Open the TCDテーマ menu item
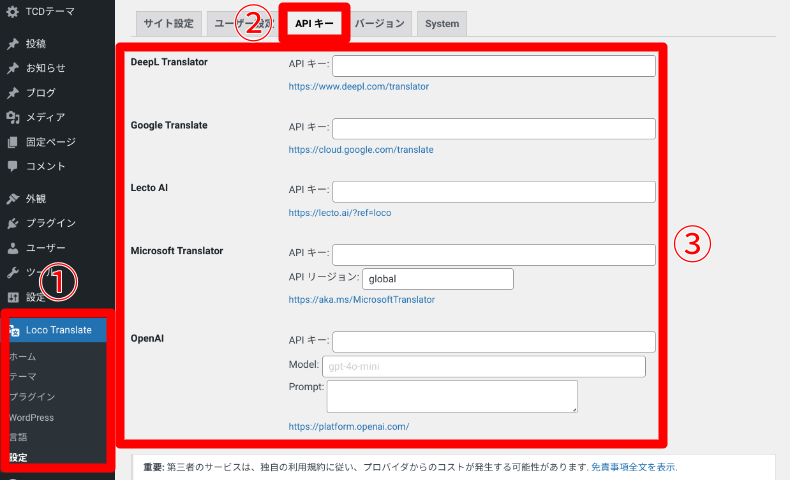This screenshot has height=480, width=790. coord(50,12)
